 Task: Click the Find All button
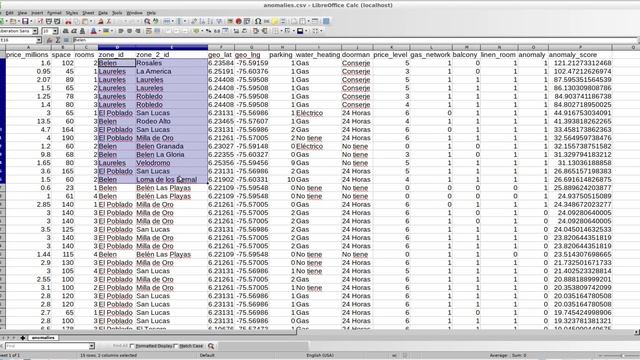click(x=120, y=346)
